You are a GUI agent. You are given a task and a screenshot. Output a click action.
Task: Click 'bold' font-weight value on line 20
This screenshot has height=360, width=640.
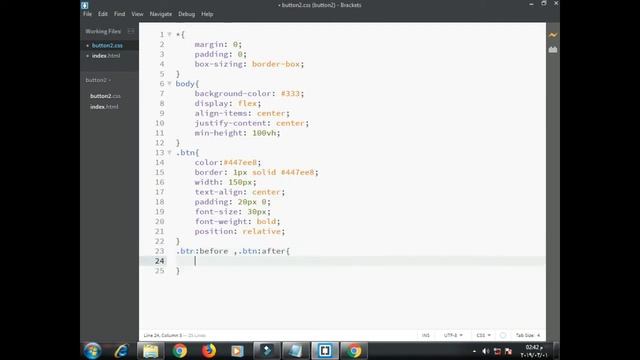point(267,222)
